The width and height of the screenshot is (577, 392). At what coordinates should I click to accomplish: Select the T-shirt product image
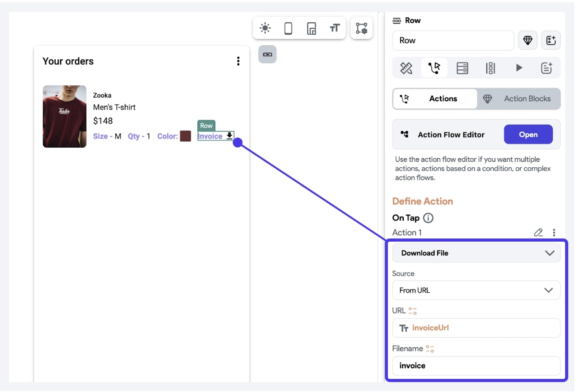pyautogui.click(x=65, y=117)
